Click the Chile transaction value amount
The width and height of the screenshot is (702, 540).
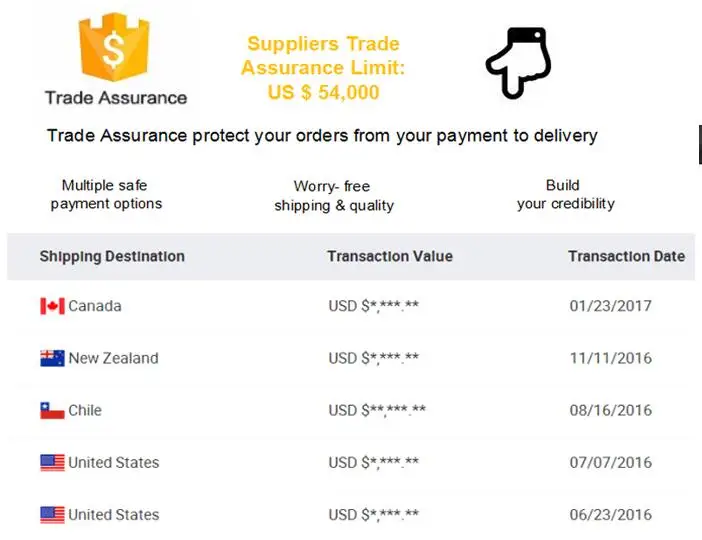pos(377,410)
